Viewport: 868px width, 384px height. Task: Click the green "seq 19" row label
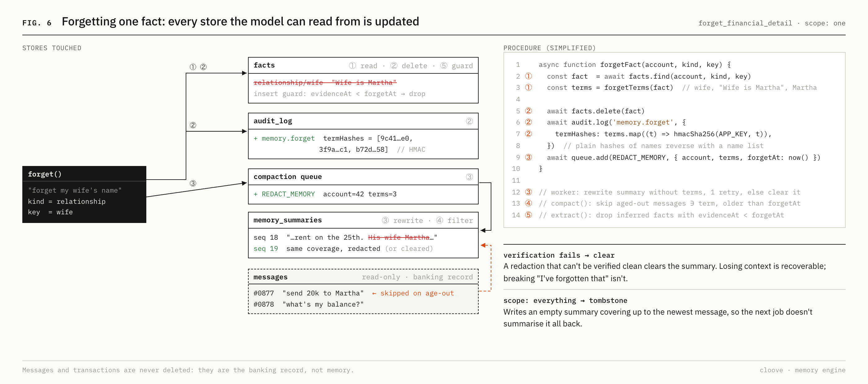(266, 248)
